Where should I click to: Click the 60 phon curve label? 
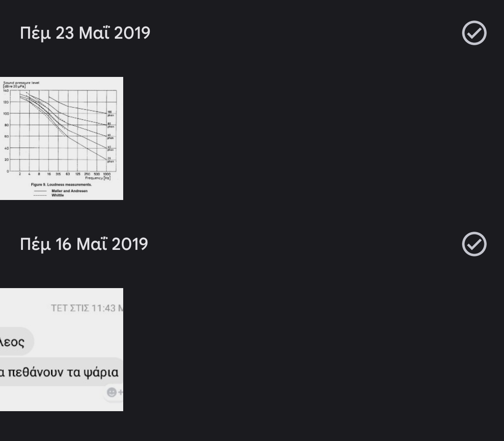click(x=110, y=137)
